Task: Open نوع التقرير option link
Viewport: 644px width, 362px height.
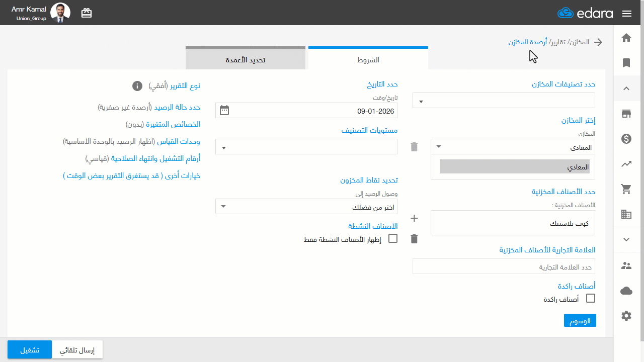Action: [x=185, y=86]
